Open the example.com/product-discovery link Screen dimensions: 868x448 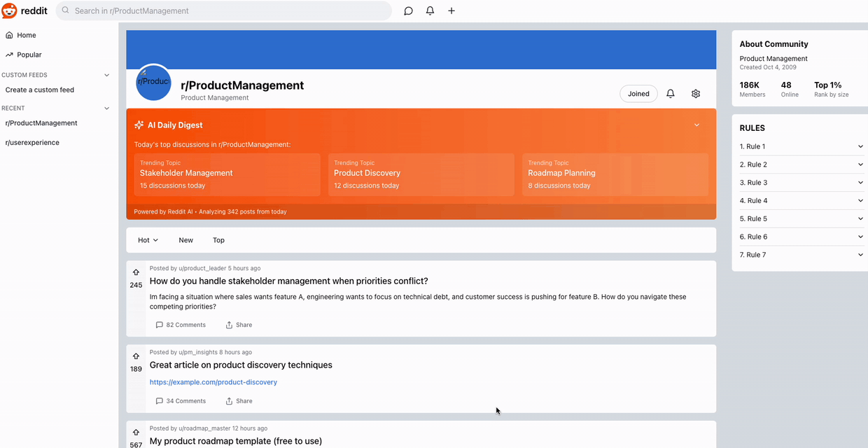(213, 382)
